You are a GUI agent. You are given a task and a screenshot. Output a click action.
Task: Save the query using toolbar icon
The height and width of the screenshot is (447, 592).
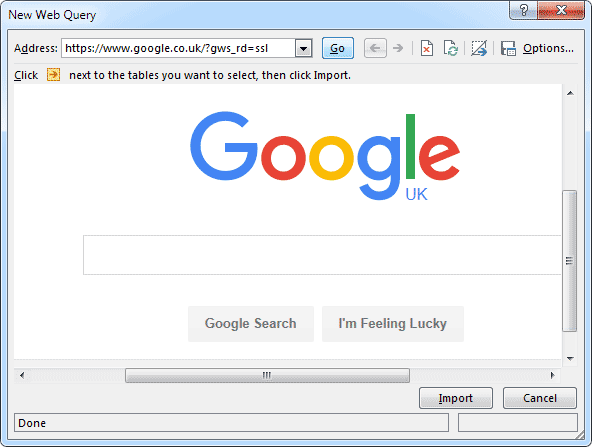(x=508, y=48)
